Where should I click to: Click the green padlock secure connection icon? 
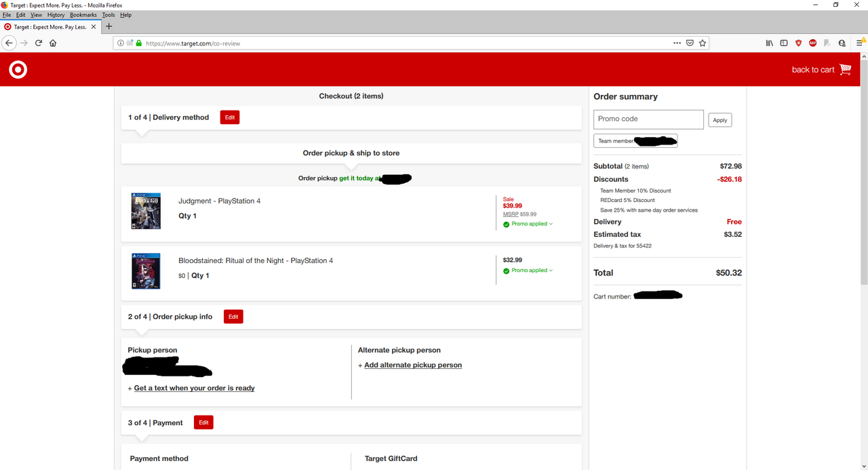pyautogui.click(x=139, y=43)
